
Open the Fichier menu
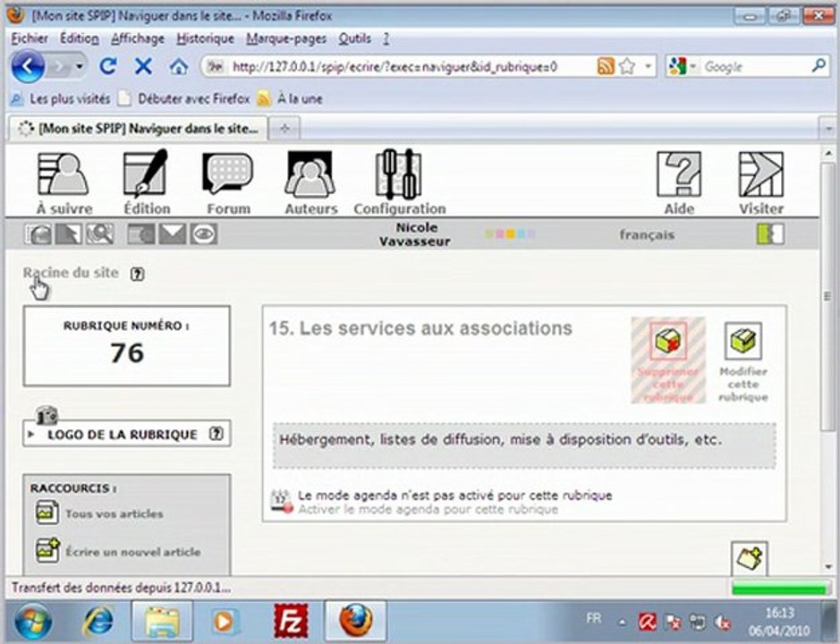(30, 38)
